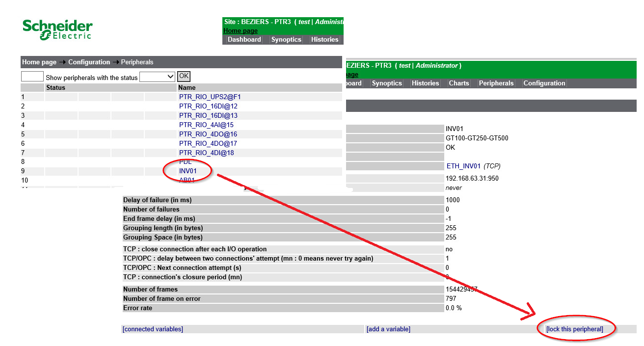This screenshot has height=346, width=644.
Task: Click the peripheral number input field
Action: tap(32, 77)
